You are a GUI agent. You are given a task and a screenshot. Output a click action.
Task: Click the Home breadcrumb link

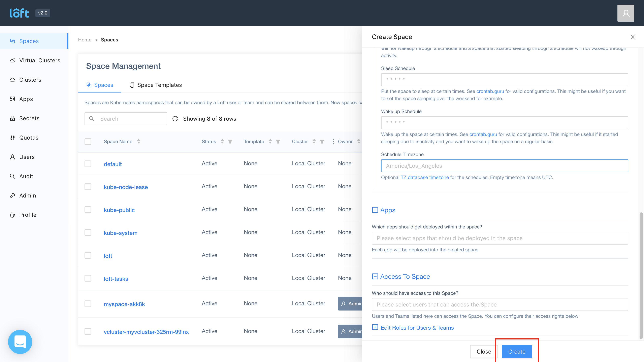85,40
